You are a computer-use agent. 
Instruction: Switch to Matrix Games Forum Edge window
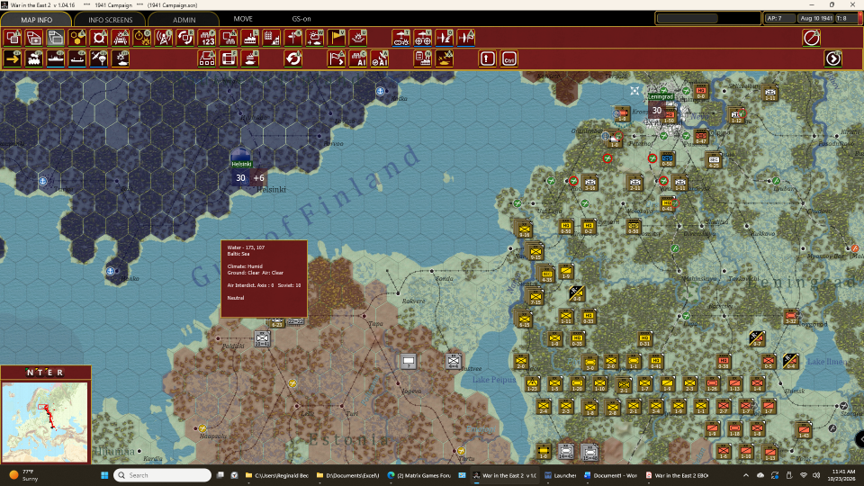tap(419, 475)
